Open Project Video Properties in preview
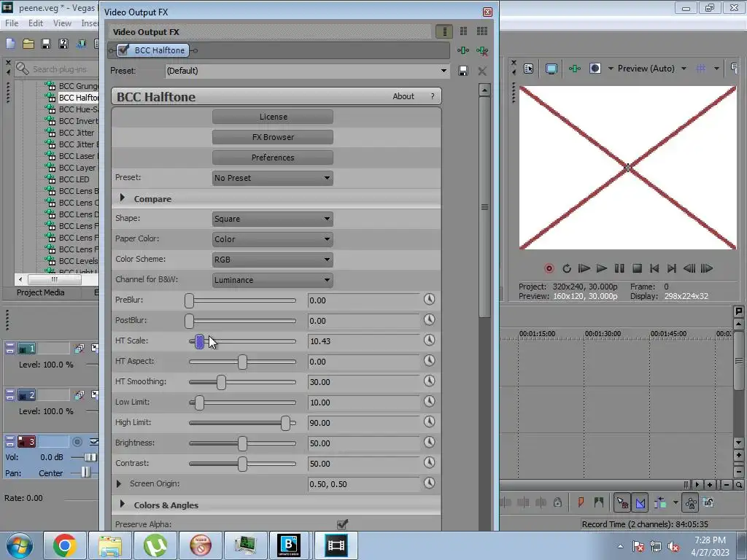747x560 pixels. point(528,69)
